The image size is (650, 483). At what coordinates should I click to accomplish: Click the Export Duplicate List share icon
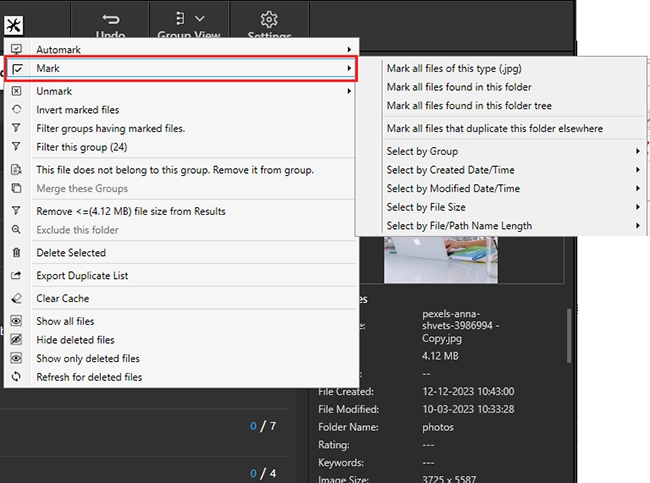pyautogui.click(x=16, y=275)
